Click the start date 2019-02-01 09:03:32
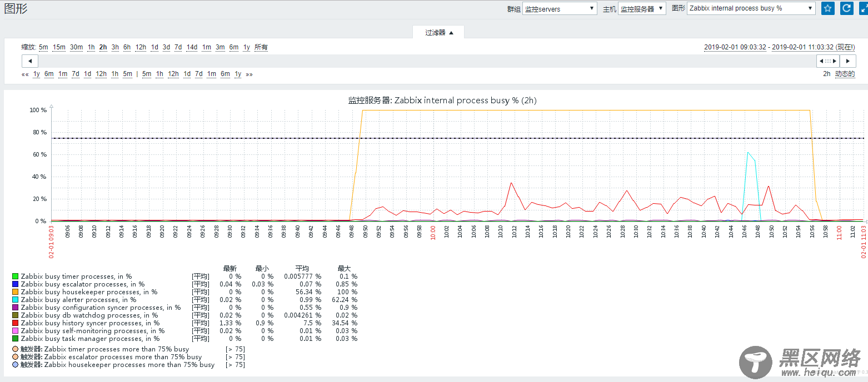 click(736, 47)
